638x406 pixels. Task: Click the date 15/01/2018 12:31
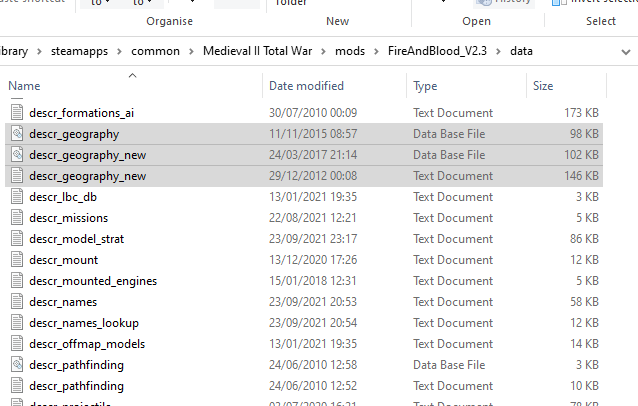coord(312,281)
